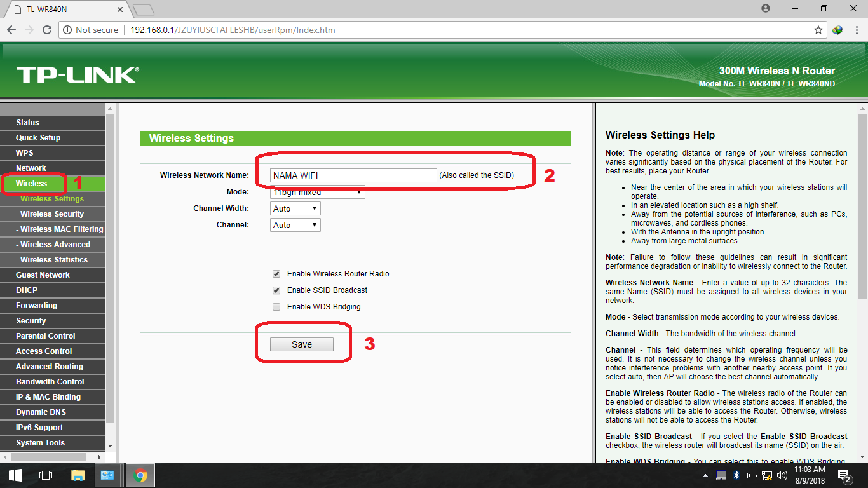The width and height of the screenshot is (868, 488).
Task: Open a new Chrome tab
Action: coord(144,9)
